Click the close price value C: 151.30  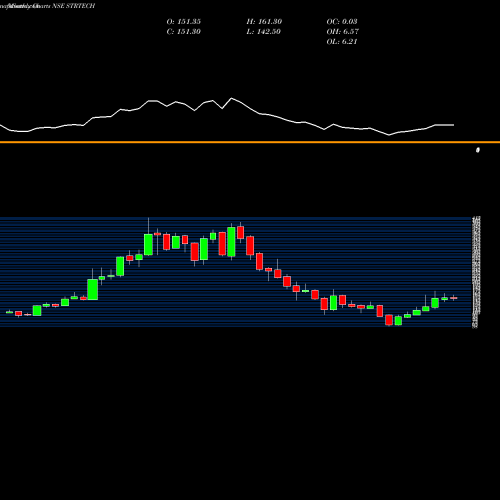tap(184, 32)
